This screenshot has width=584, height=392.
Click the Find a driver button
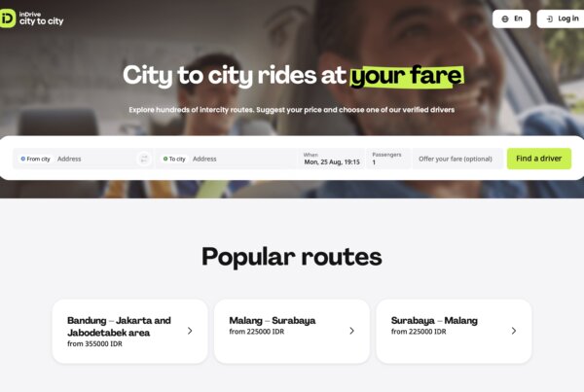coord(539,159)
